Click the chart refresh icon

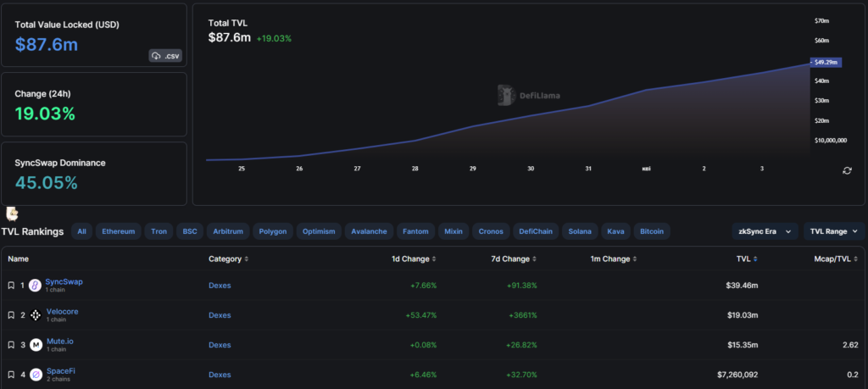[x=847, y=170]
